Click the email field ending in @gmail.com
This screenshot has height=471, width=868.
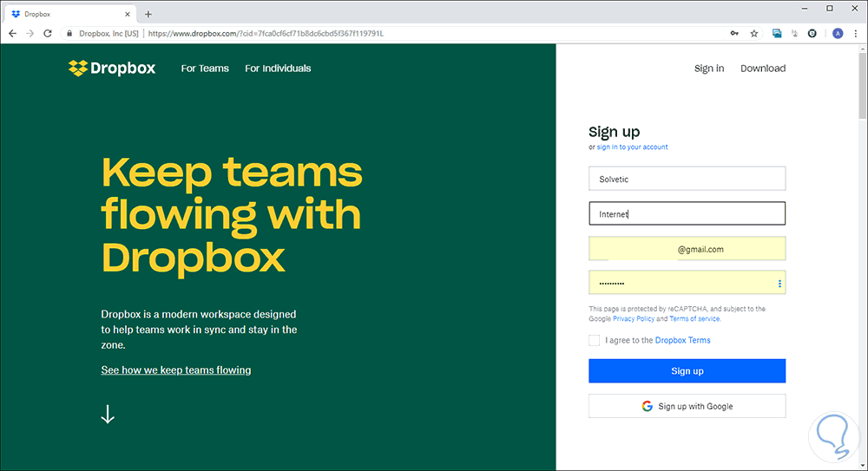[x=687, y=248]
